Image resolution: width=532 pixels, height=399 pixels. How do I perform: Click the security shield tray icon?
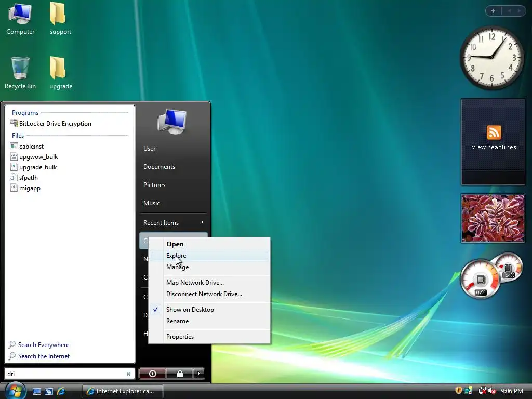458,391
